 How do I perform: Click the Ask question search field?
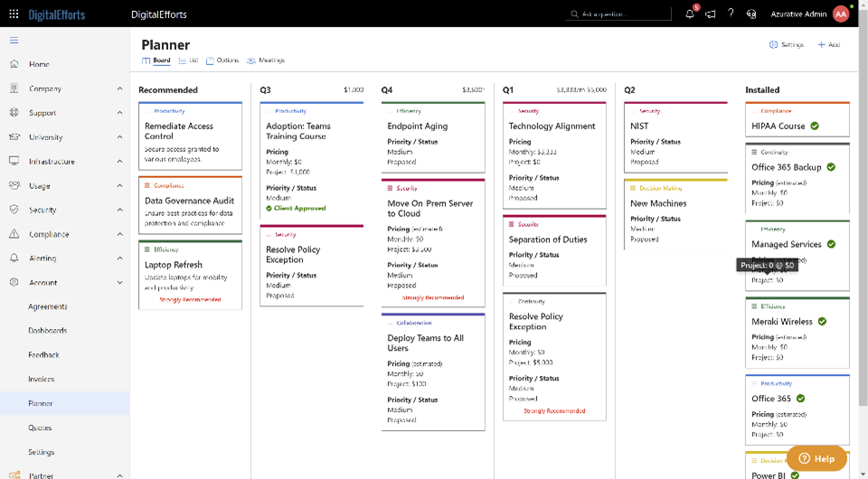click(x=618, y=14)
